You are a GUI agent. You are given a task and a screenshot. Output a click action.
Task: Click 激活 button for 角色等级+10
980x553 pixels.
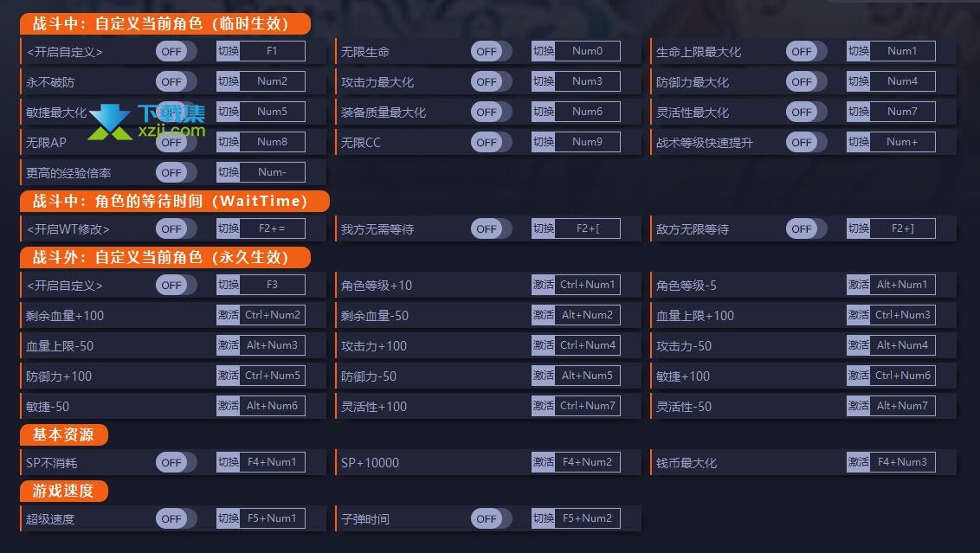pos(543,285)
